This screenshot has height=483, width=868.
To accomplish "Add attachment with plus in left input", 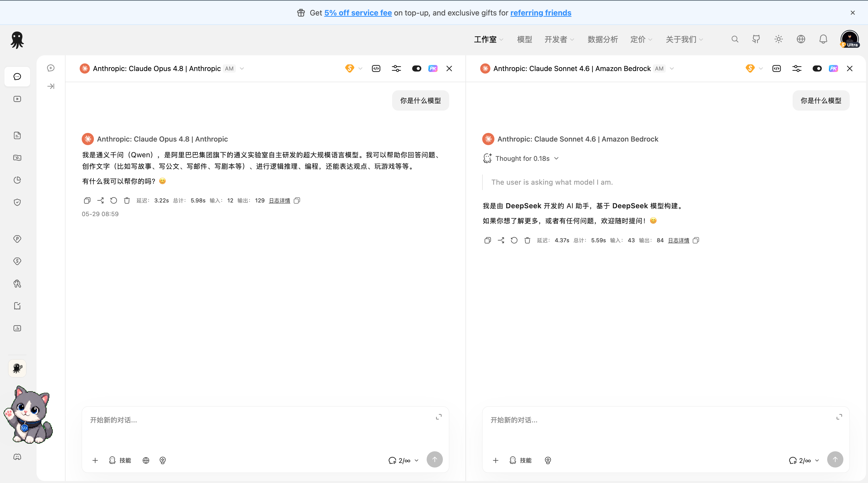I will [x=95, y=460].
